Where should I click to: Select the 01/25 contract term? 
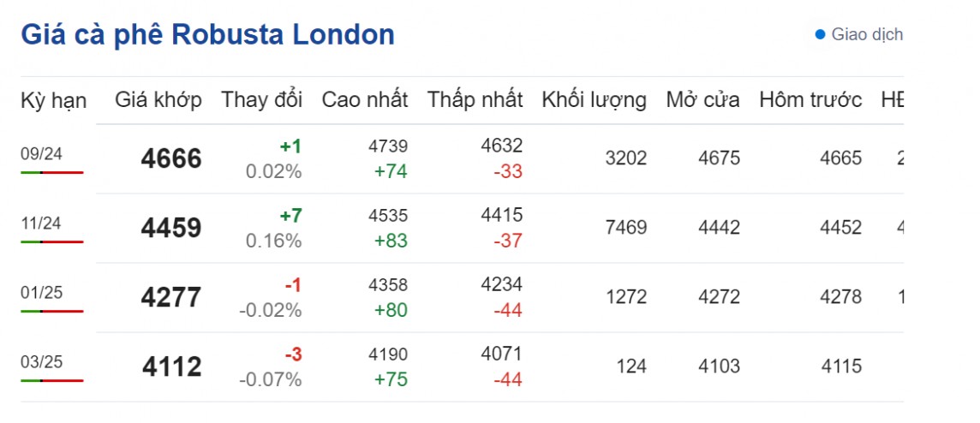click(x=41, y=292)
